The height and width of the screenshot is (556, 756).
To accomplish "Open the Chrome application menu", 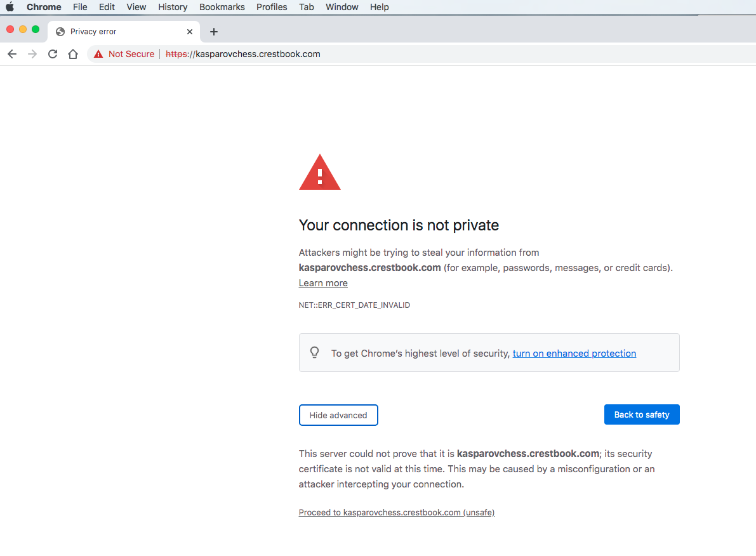I will 44,7.
